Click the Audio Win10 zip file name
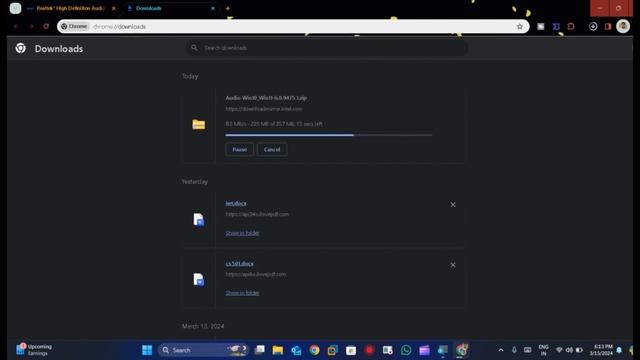Viewport: 640px width, 360px height. point(266,98)
